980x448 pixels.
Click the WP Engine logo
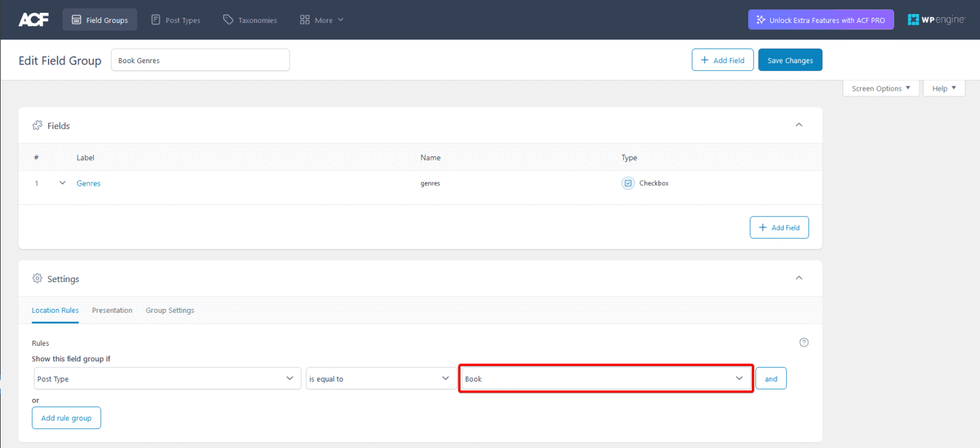pos(935,19)
